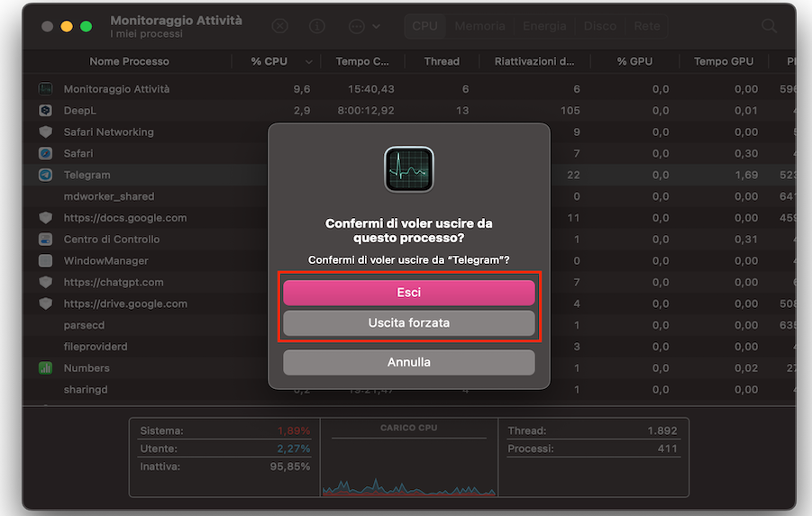Click the process info icon in toolbar
This screenshot has height=516, width=812.
(317, 26)
